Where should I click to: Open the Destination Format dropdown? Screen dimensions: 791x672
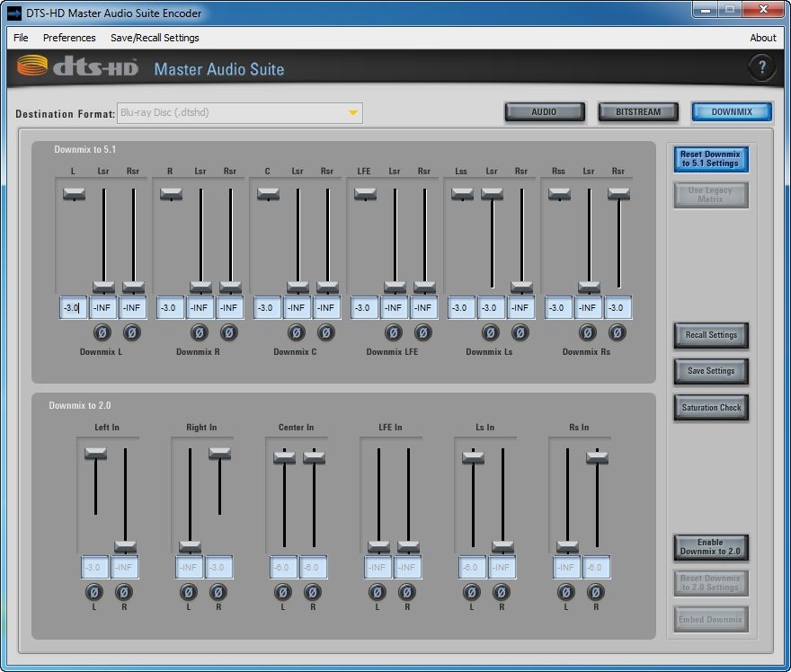point(240,113)
